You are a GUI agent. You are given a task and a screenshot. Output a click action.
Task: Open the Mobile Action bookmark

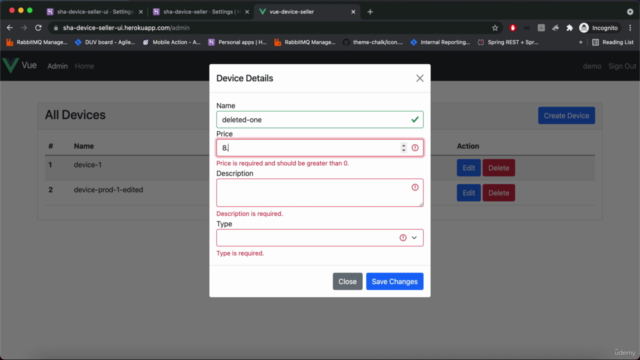tap(172, 42)
